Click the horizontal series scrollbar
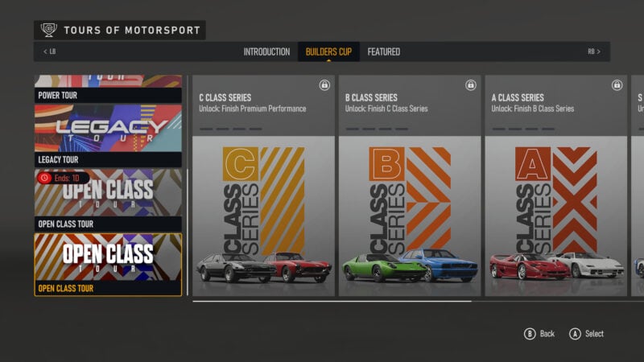This screenshot has width=644, height=362. point(332,301)
